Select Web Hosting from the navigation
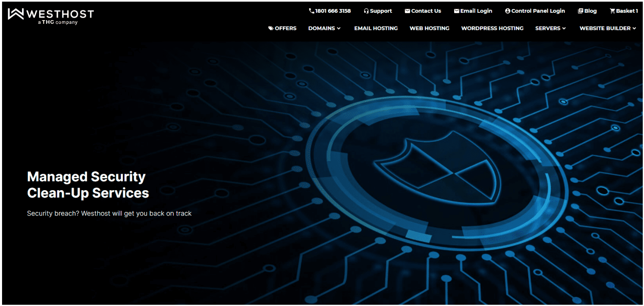The image size is (644, 306). [429, 28]
